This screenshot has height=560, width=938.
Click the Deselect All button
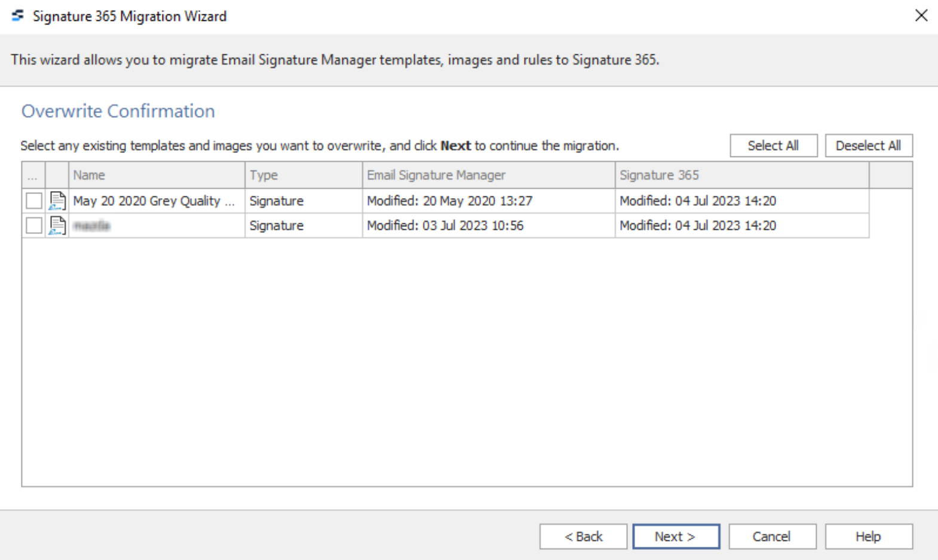869,146
